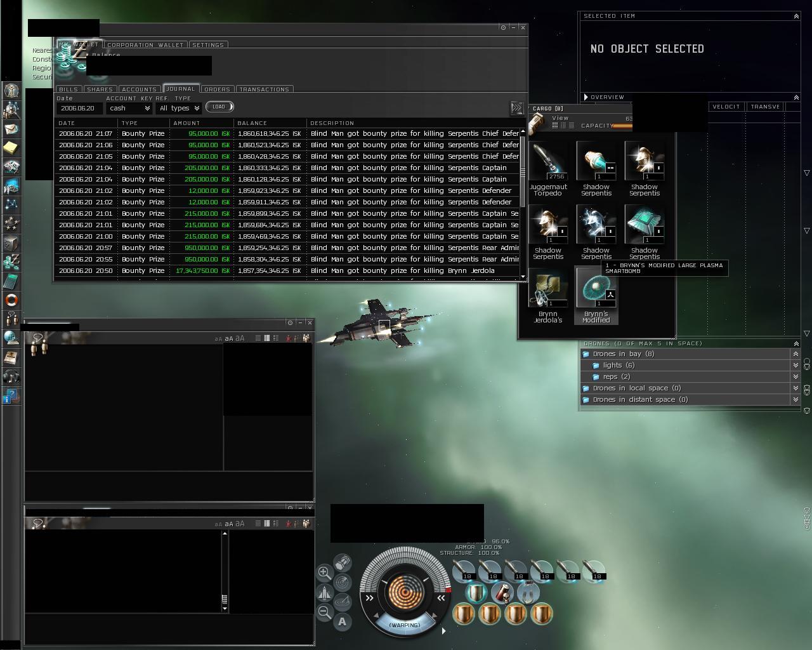Expand the 'Drones in bay (8)' group
Viewport: 812px width, 650px height.
click(796, 354)
